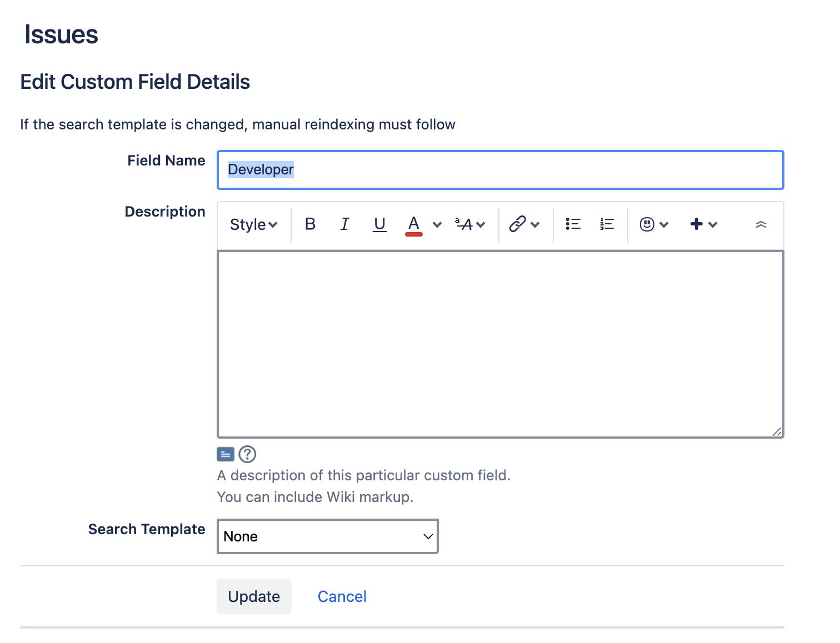
Task: Expand the other formatting options dropdown
Action: 470,224
